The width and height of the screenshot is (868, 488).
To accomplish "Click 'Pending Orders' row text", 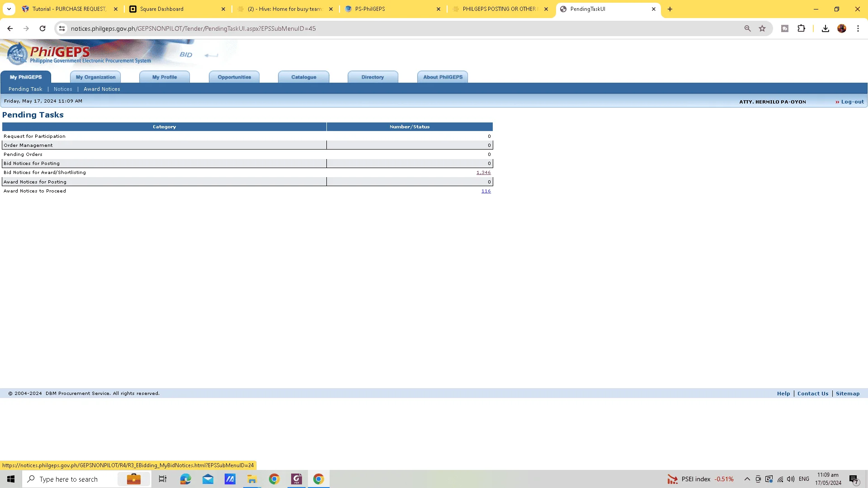I will [23, 154].
